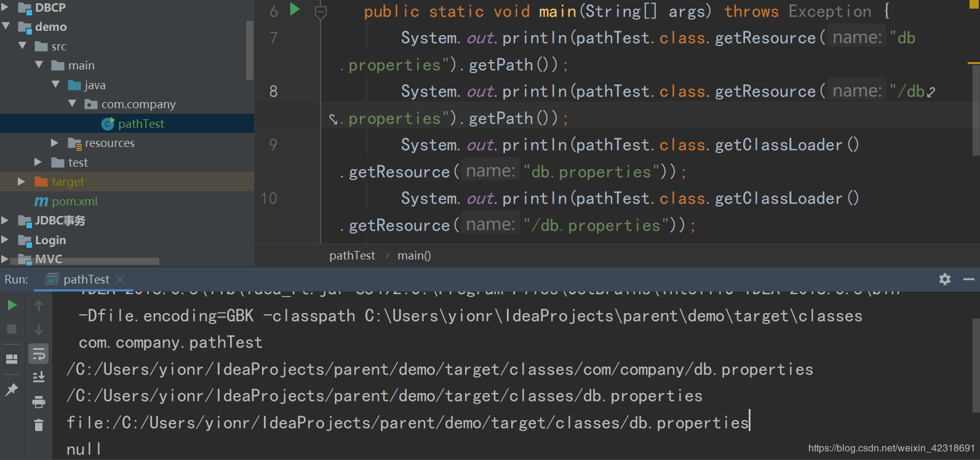Collapse the demo module node

[6, 26]
